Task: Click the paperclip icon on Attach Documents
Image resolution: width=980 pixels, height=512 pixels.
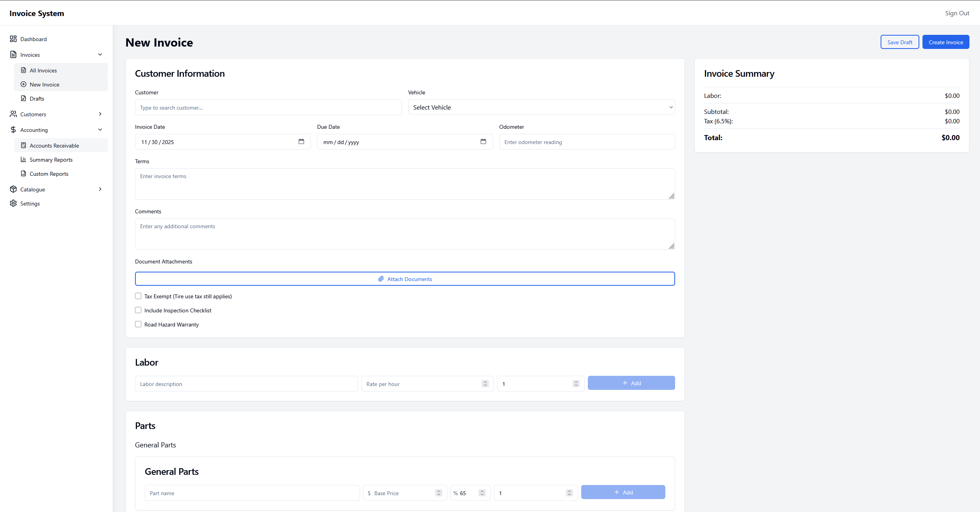Action: pyautogui.click(x=380, y=279)
